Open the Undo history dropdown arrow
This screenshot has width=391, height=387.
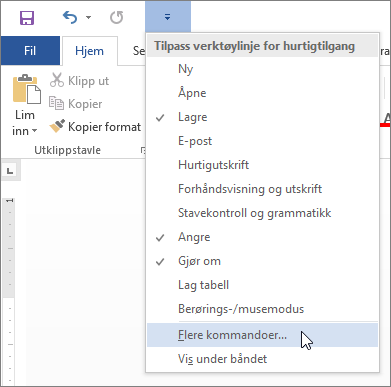(x=88, y=17)
